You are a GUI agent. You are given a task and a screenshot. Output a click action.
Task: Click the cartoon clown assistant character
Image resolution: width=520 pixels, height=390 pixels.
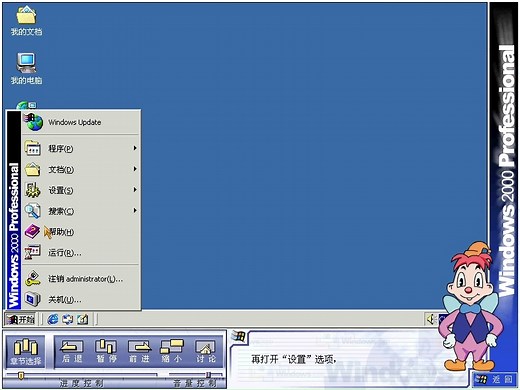tap(471, 307)
